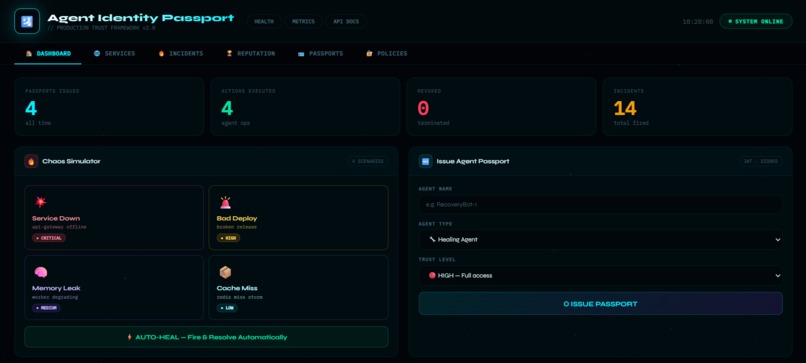Viewport: 806px width, 363px height.
Task: Click the lightning icon on Auto-Heal button
Action: click(130, 337)
